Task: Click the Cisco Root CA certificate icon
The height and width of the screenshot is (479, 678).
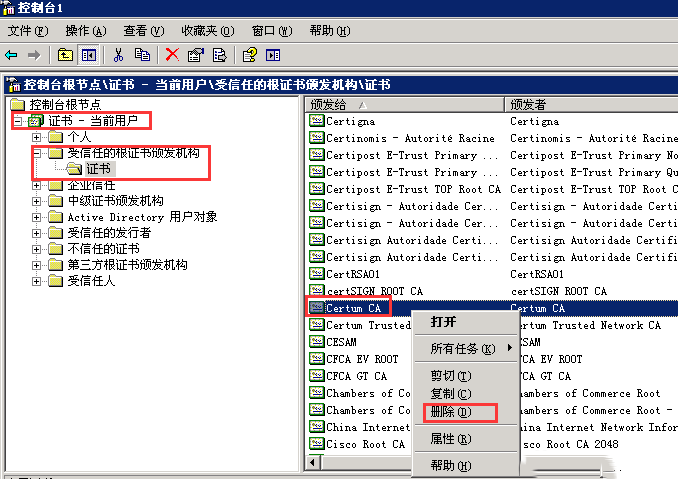Action: point(317,444)
